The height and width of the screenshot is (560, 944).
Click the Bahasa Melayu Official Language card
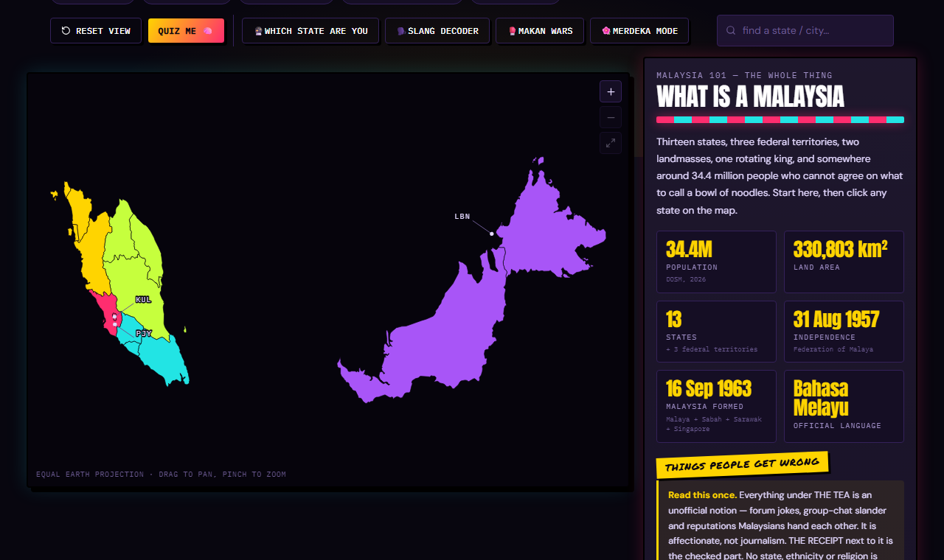pyautogui.click(x=844, y=406)
